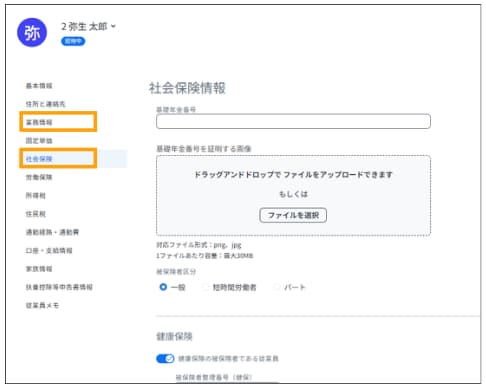Click the 対応ファイル形式 png, jpg text
This screenshot has height=388, width=486.
[x=199, y=245]
